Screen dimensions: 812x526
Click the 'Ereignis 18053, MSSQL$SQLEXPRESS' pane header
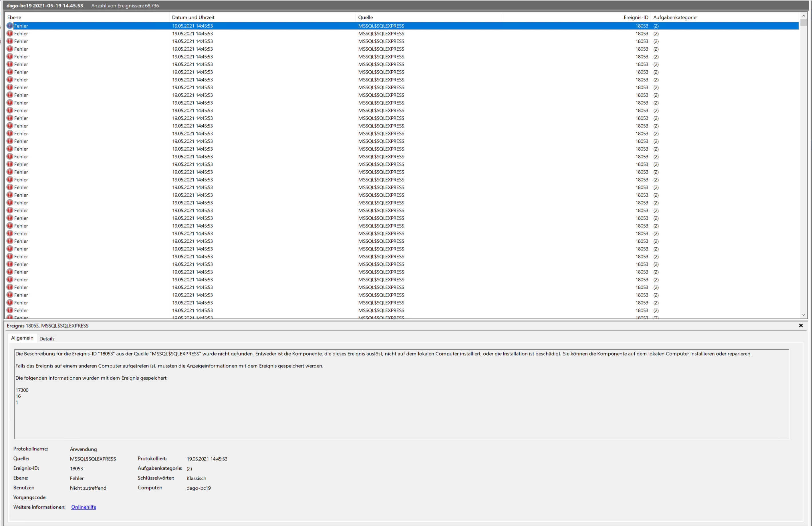[x=47, y=326]
